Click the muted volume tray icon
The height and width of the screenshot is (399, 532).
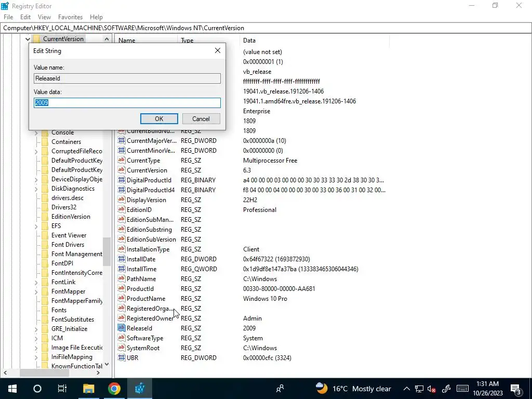click(432, 389)
